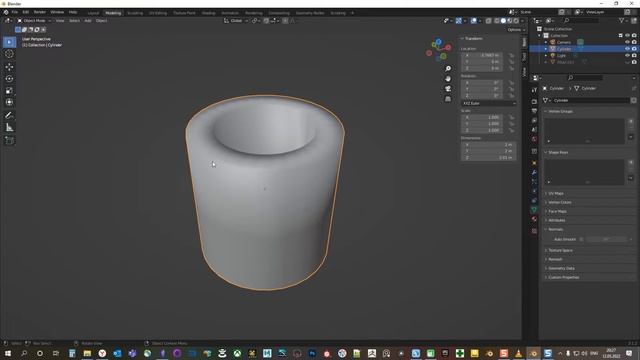Open the Material properties tab icon
This screenshot has height=360, width=640.
click(x=534, y=220)
